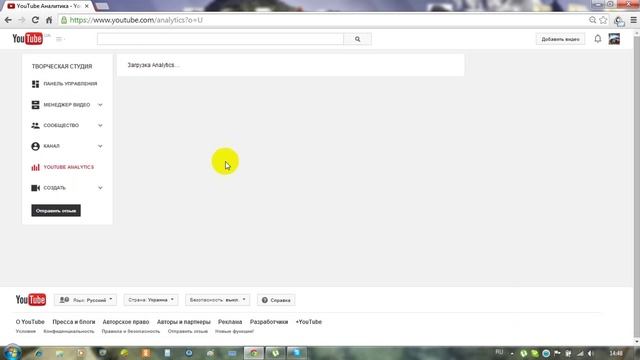Open the Windows Start menu
640x360 pixels.
click(x=12, y=353)
